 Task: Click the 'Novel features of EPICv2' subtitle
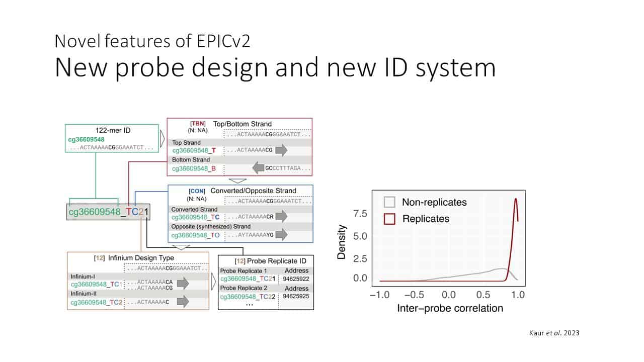click(x=152, y=40)
